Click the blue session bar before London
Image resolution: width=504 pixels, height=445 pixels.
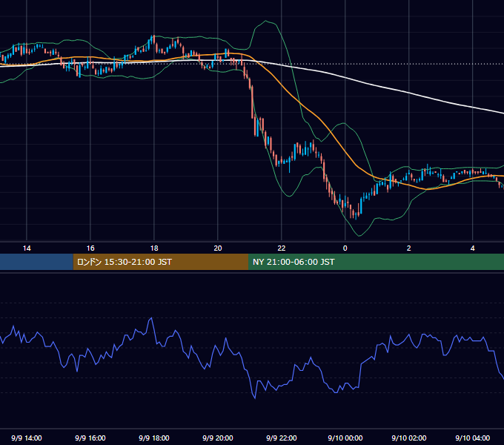pos(36,262)
